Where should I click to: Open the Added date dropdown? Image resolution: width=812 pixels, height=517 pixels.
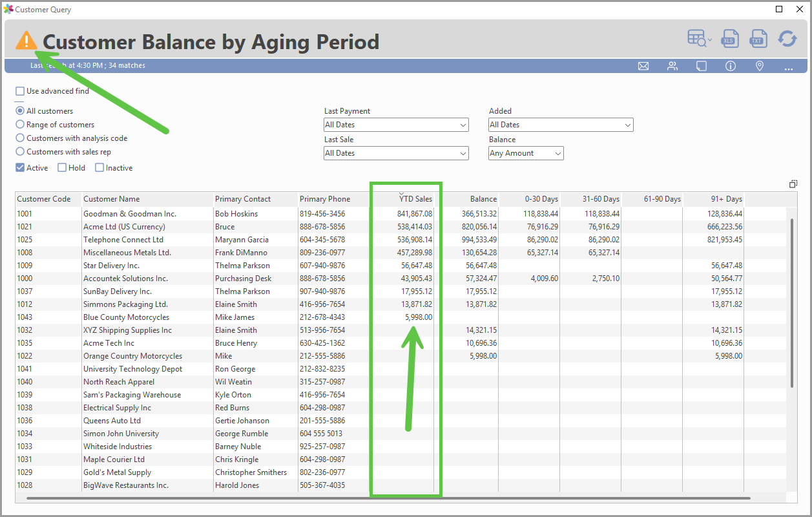561,125
